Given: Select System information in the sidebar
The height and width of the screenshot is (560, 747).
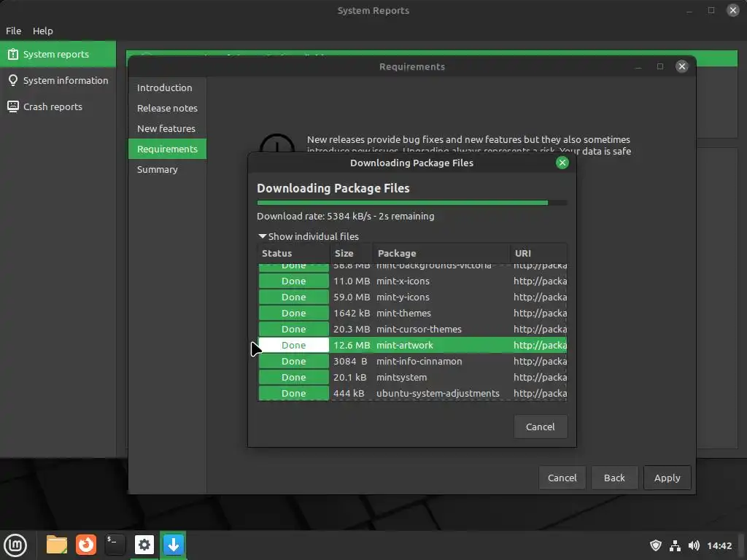Looking at the screenshot, I should pos(58,80).
